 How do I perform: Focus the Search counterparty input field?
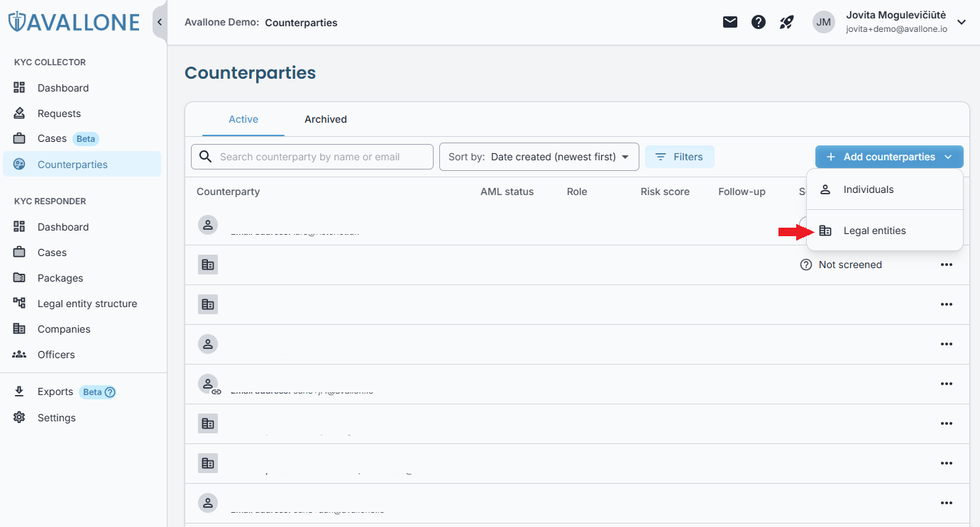tap(312, 157)
